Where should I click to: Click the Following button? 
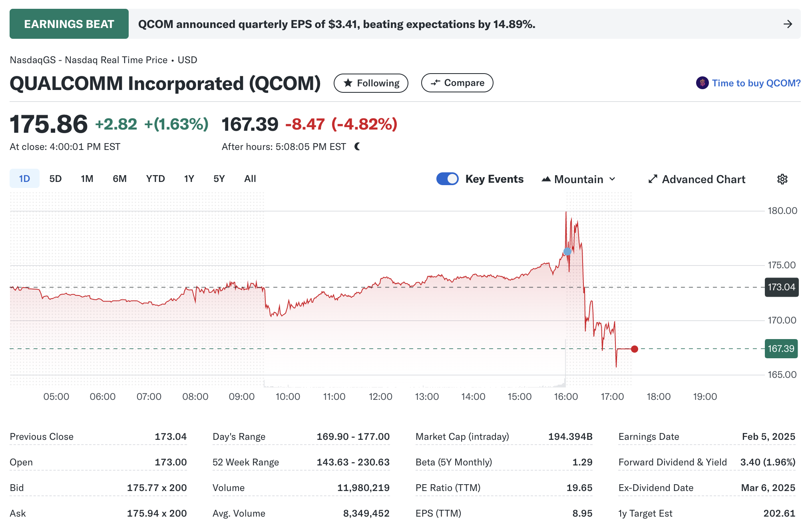click(371, 83)
